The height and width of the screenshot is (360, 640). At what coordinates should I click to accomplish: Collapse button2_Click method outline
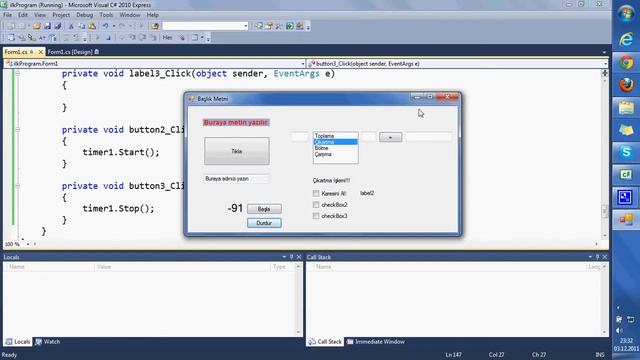[x=17, y=129]
